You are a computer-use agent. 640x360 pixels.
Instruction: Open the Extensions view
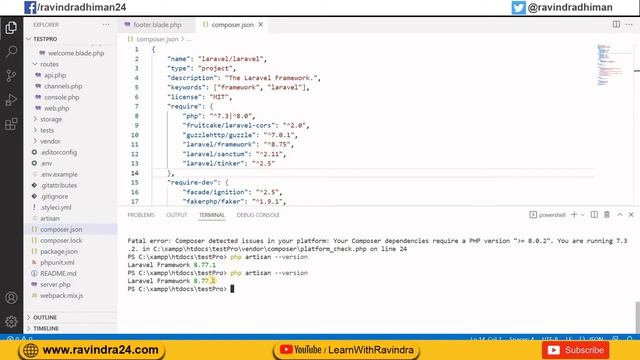pyautogui.click(x=11, y=124)
